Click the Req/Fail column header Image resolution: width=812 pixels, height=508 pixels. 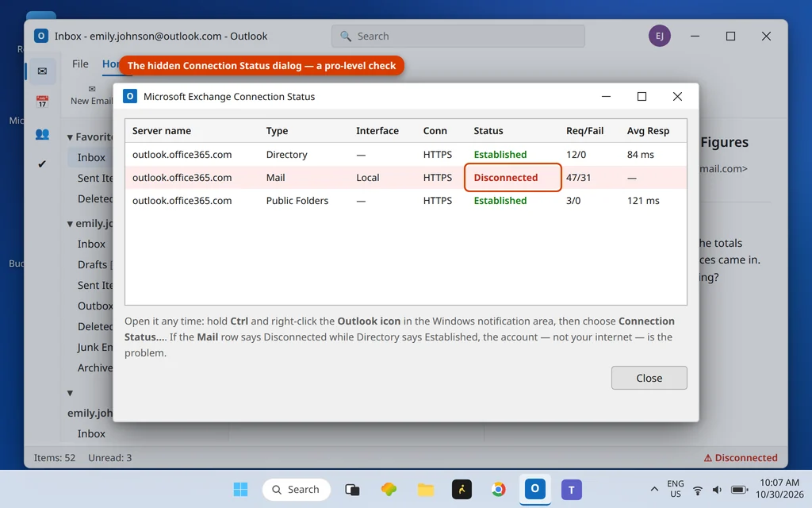pos(584,131)
